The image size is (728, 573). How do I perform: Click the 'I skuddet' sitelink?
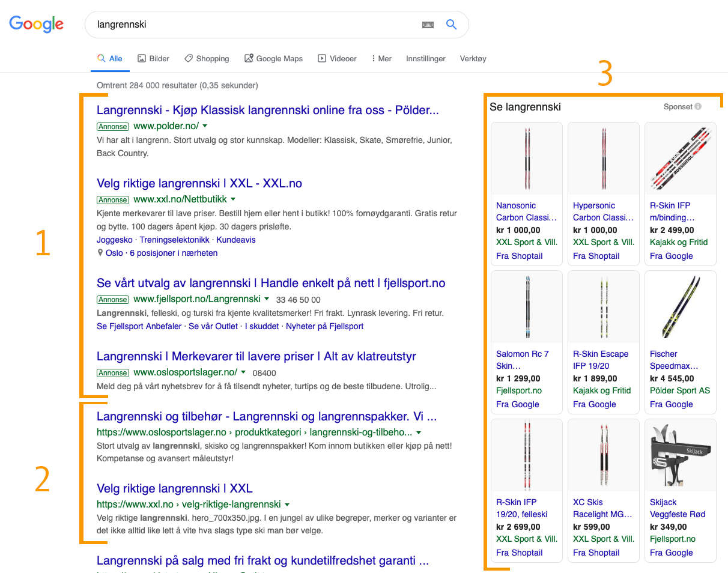pos(262,326)
